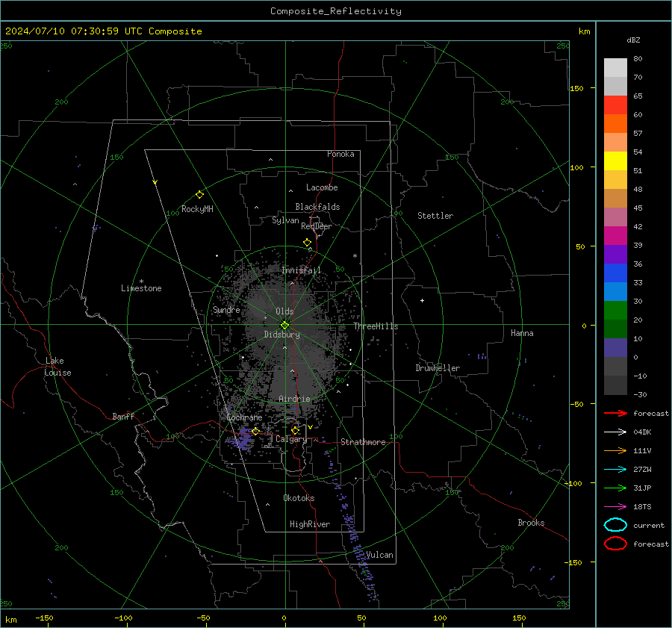
Task: Click the Ponoka city label
Action: pyautogui.click(x=340, y=154)
